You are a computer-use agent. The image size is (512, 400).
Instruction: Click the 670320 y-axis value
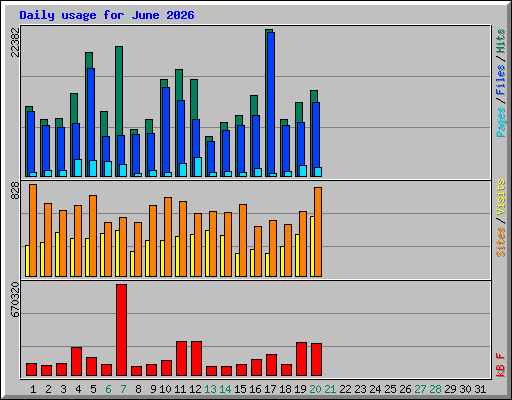15,300
